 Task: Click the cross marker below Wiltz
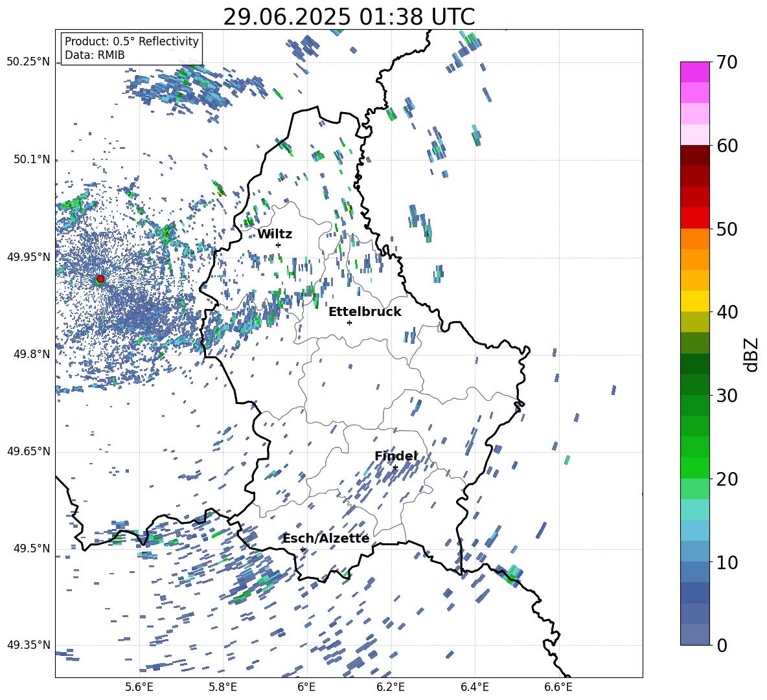click(x=279, y=245)
